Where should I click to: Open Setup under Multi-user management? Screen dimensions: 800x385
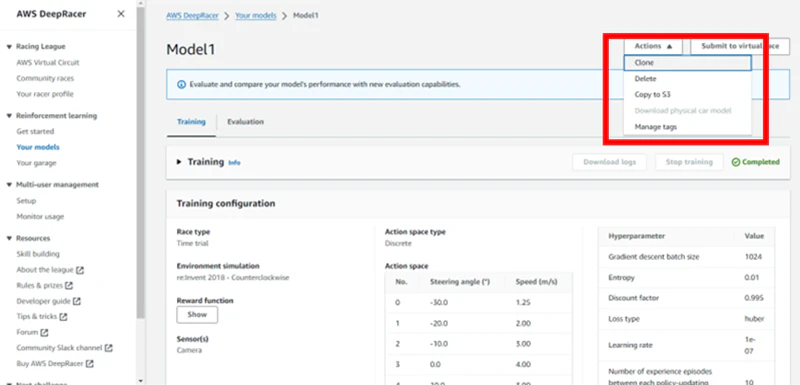[x=26, y=201]
